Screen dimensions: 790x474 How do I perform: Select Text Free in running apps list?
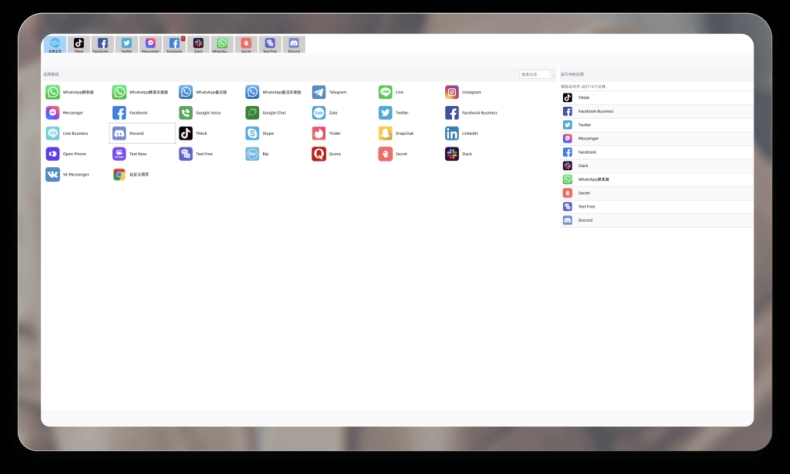click(x=586, y=206)
